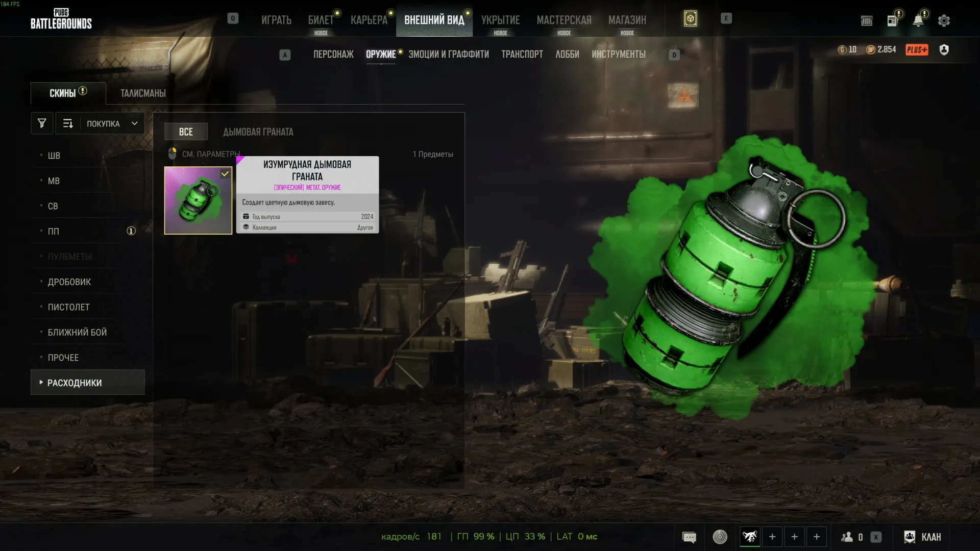Image resolution: width=980 pixels, height=551 pixels.
Task: Open the МАГАЗИН menu tab
Action: pos(627,20)
